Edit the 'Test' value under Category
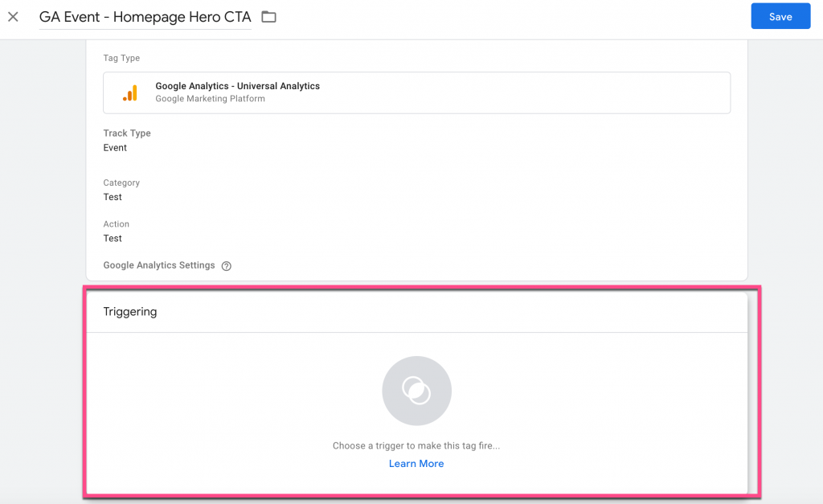This screenshot has width=823, height=504. tap(113, 197)
